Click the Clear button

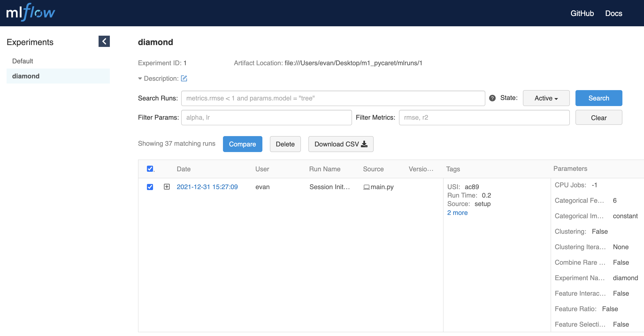(x=598, y=118)
